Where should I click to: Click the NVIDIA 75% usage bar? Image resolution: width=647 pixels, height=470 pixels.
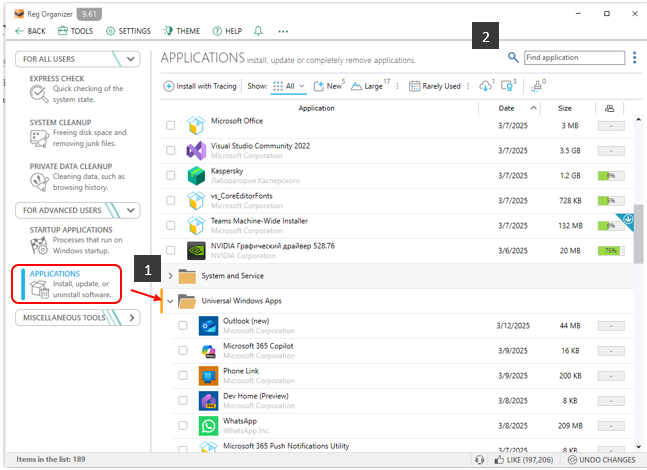coord(611,250)
